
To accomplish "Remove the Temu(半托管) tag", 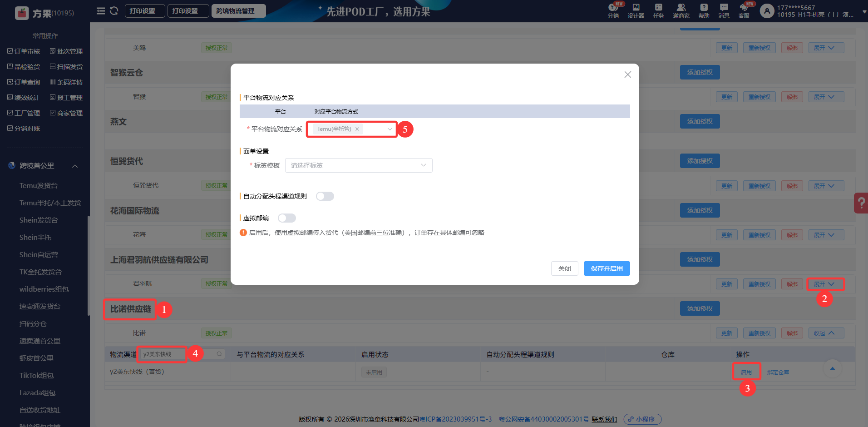I will (357, 129).
